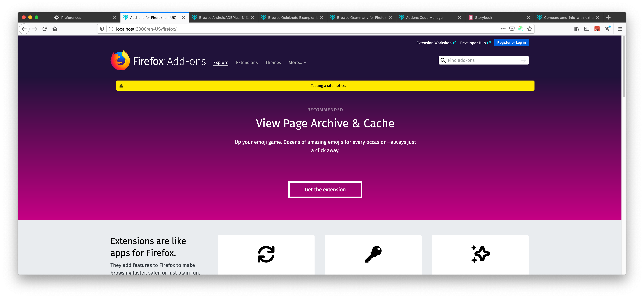Go back using the browser back arrow
The height and width of the screenshot is (298, 644).
(24, 29)
